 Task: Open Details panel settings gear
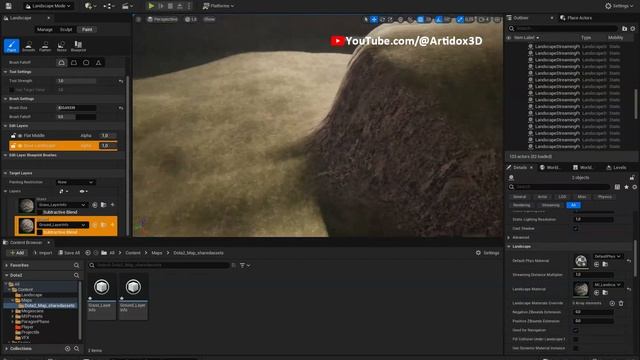[x=634, y=187]
